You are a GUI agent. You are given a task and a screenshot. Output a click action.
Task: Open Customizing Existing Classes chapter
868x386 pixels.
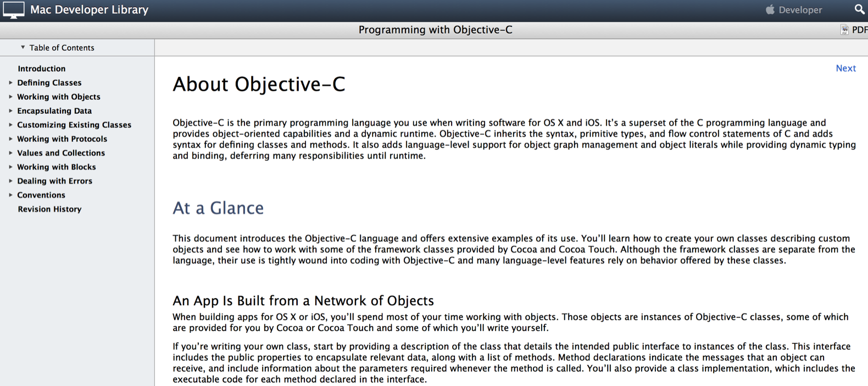coord(74,125)
